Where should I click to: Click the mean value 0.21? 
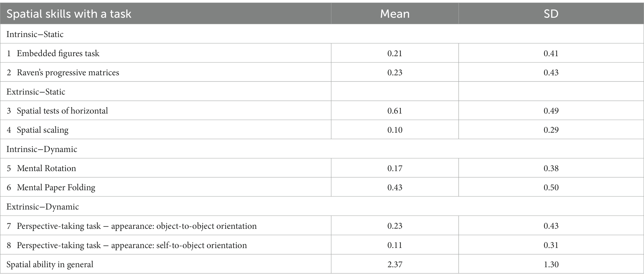pyautogui.click(x=395, y=53)
